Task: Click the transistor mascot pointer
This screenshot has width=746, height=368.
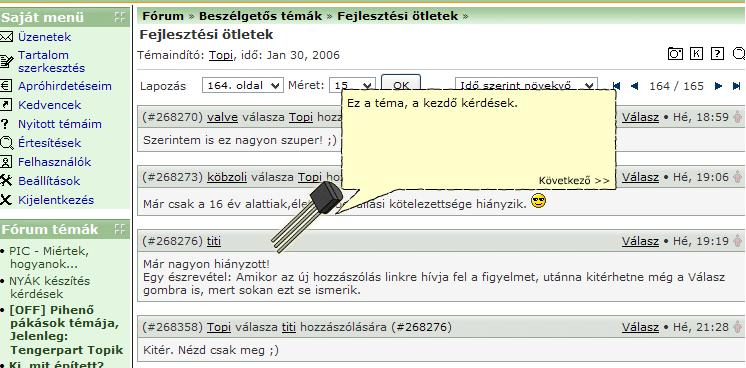Action: (307, 217)
